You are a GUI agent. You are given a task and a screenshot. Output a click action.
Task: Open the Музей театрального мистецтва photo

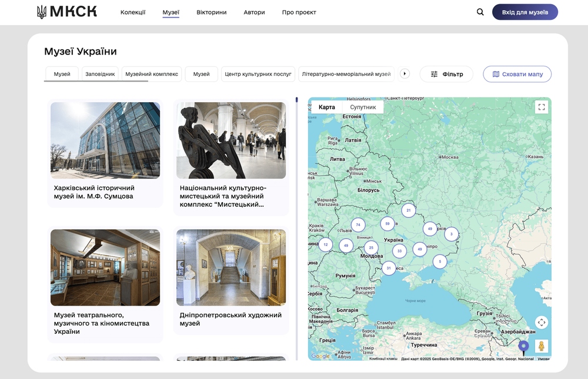coord(105,267)
